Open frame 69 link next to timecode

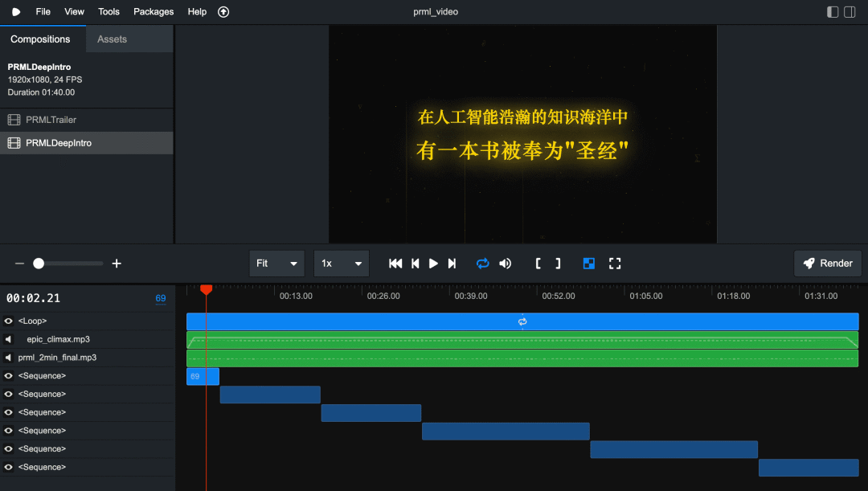click(160, 298)
